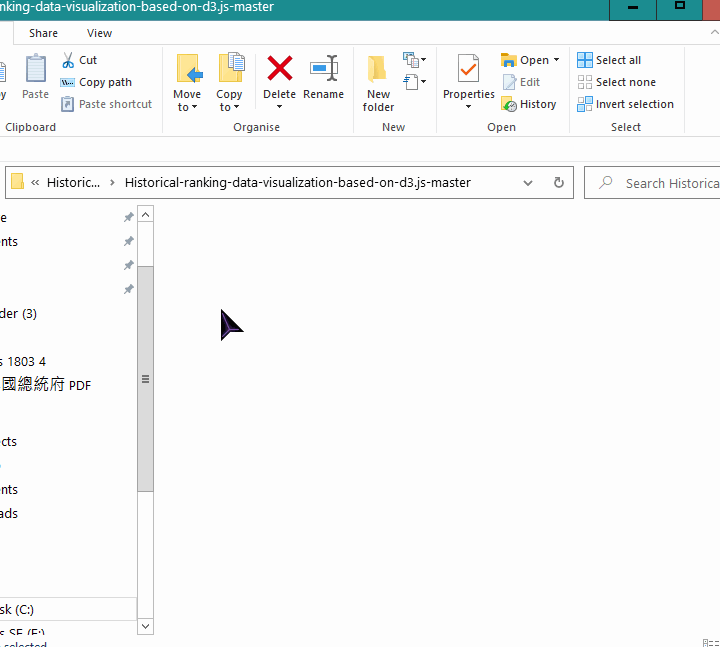Open the address history dropdown
This screenshot has height=647, width=720.
(528, 183)
